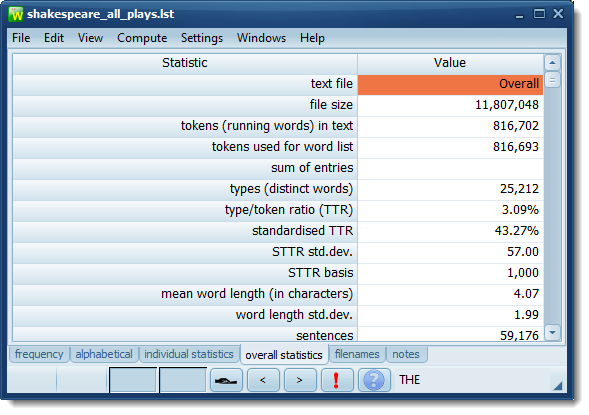Click the types value 25,212
This screenshot has height=415, width=589.
[519, 189]
